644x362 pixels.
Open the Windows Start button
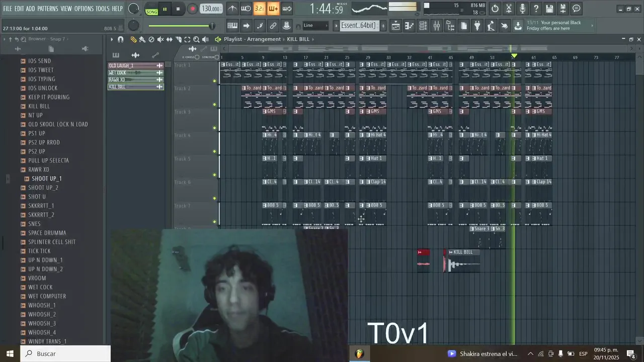(x=10, y=353)
